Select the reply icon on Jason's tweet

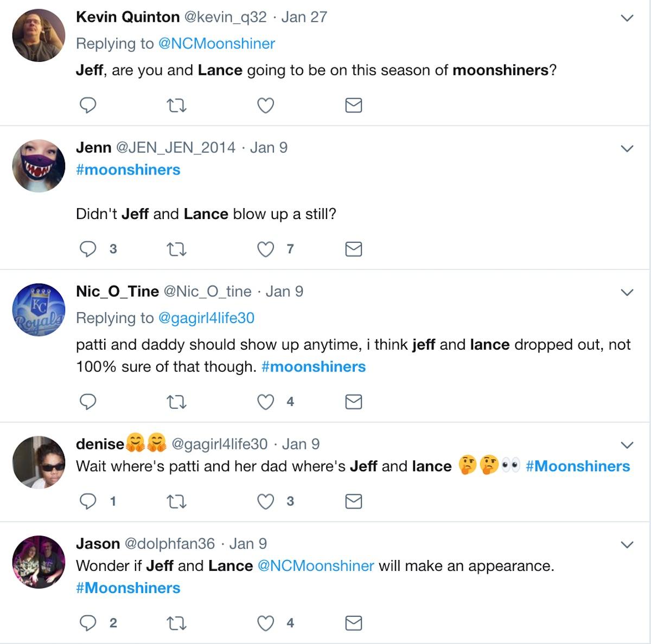coord(88,623)
